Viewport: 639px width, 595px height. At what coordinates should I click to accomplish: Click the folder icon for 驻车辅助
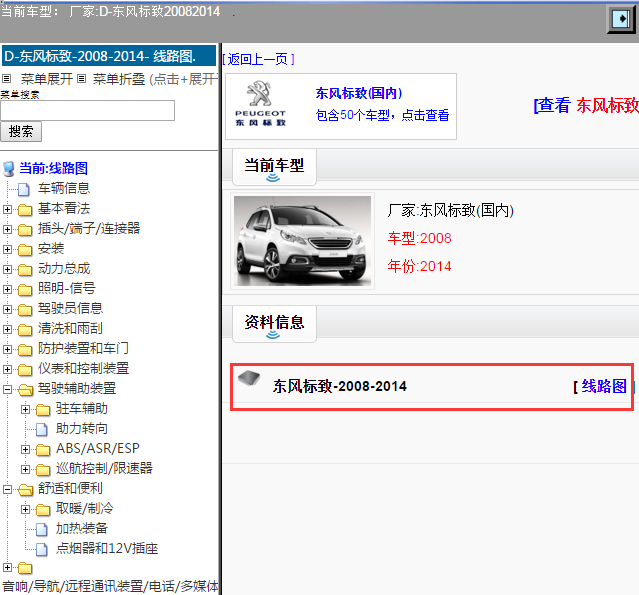[43, 409]
